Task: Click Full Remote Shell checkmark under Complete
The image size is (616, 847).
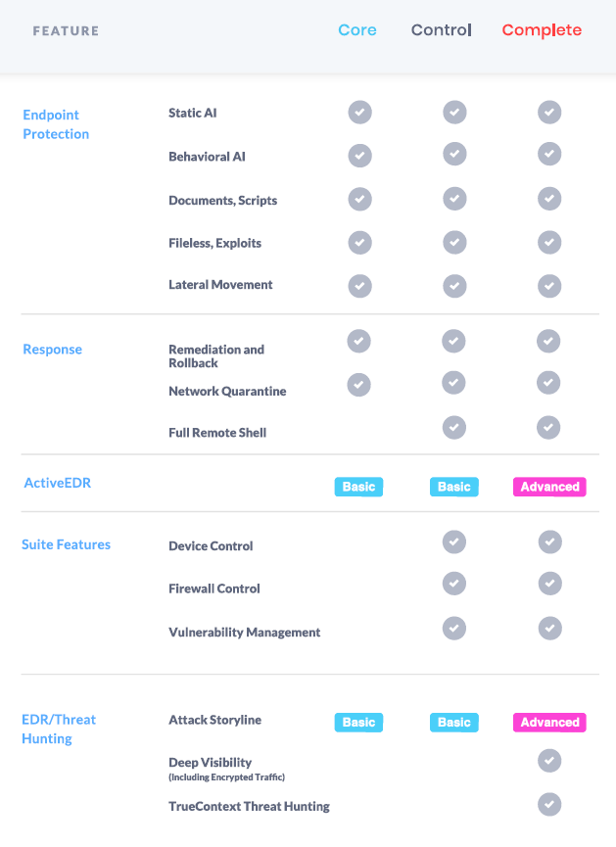Action: point(548,428)
